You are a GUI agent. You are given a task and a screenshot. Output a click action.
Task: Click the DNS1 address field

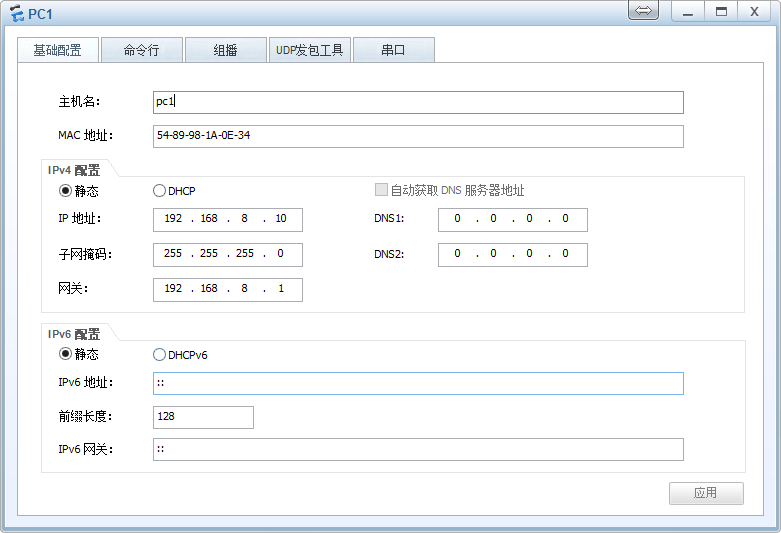pyautogui.click(x=513, y=220)
